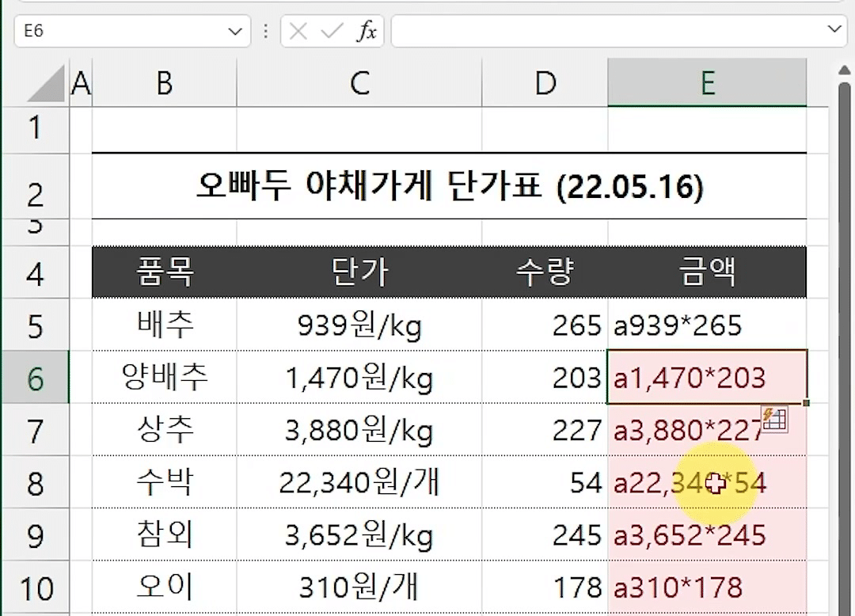Select row 9 header

36,534
